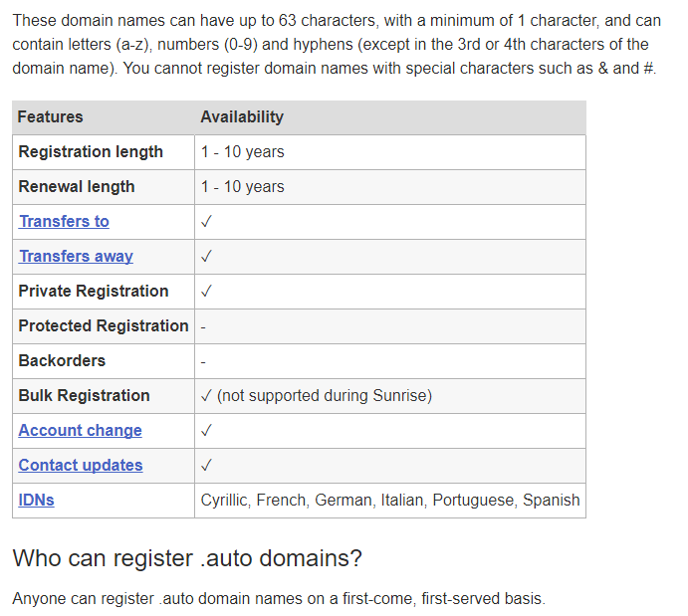
Task: Click the Transfers to checkmark
Action: point(206,221)
